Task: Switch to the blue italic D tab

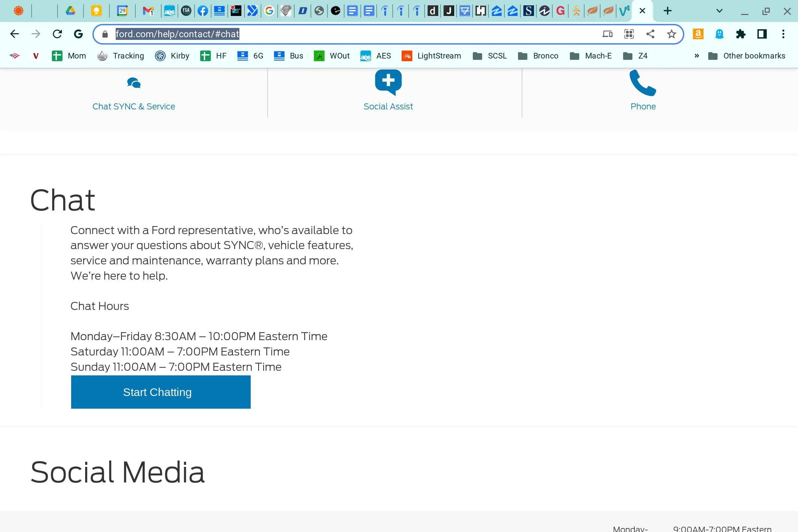Action: point(303,11)
